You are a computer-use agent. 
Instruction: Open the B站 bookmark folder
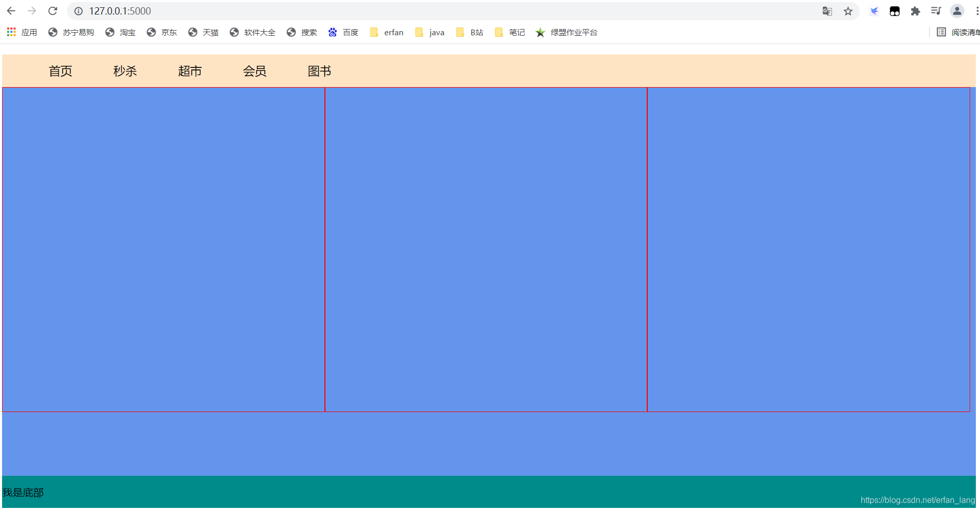tap(470, 32)
